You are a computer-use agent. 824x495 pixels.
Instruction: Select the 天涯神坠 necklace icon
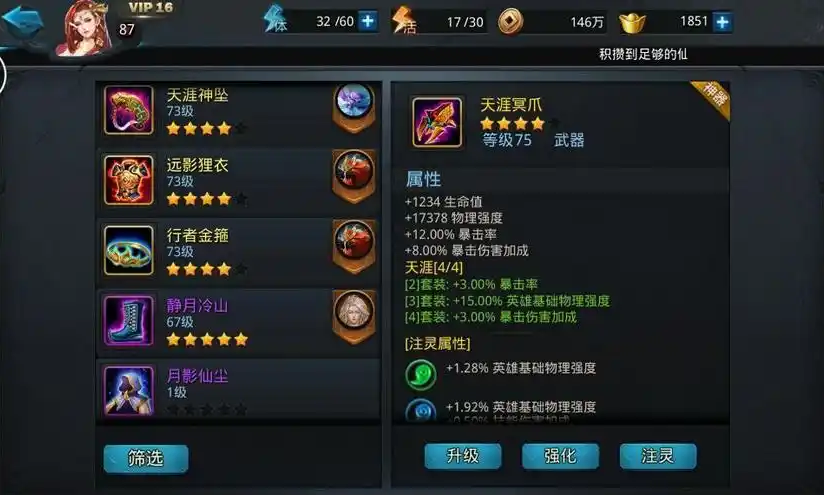click(x=129, y=110)
